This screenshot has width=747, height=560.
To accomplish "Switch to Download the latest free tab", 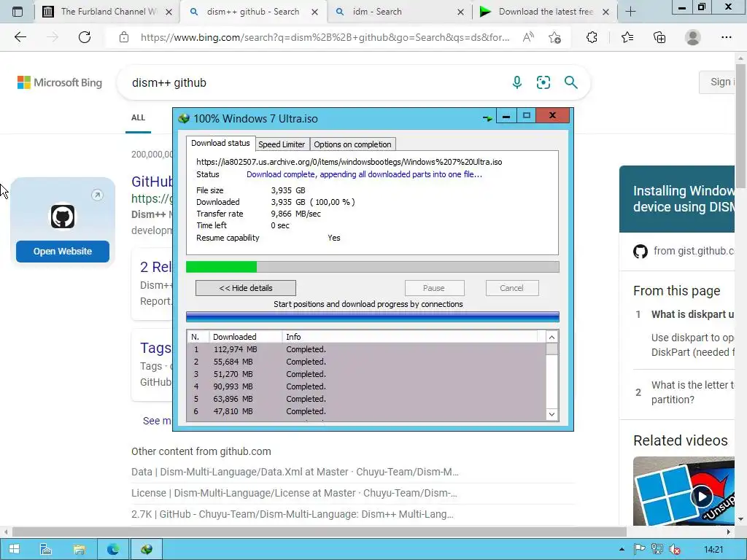I will tap(544, 12).
